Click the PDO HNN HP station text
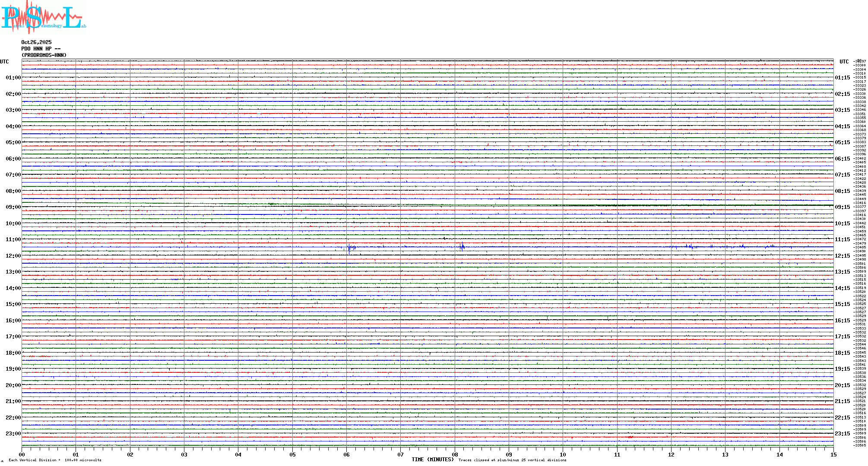The height and width of the screenshot is (466, 868). [x=41, y=49]
